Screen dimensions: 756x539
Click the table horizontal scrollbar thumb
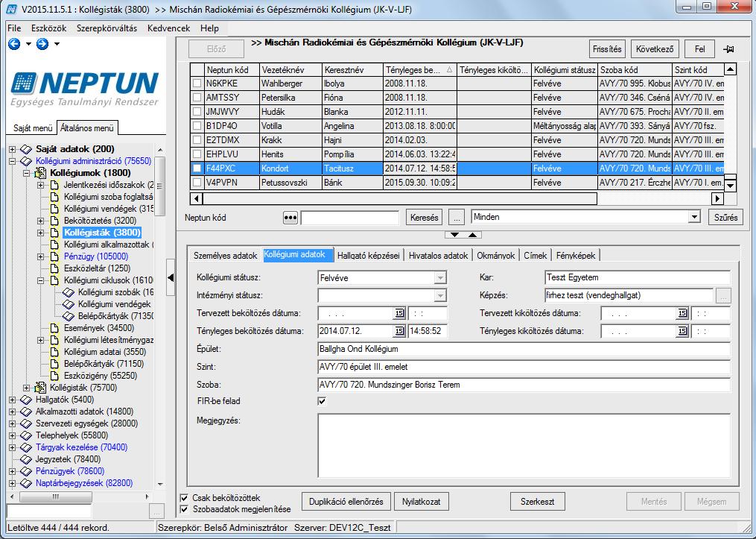400,198
